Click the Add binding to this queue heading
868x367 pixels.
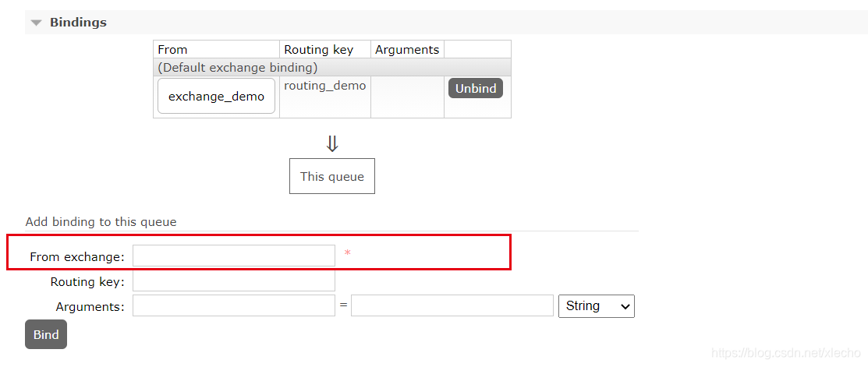tap(101, 222)
